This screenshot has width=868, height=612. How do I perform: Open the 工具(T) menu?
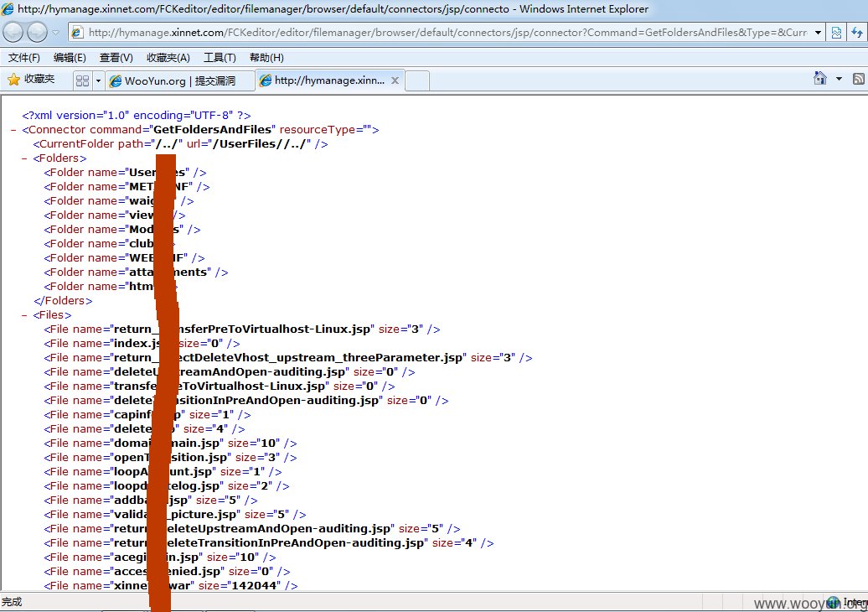[220, 58]
